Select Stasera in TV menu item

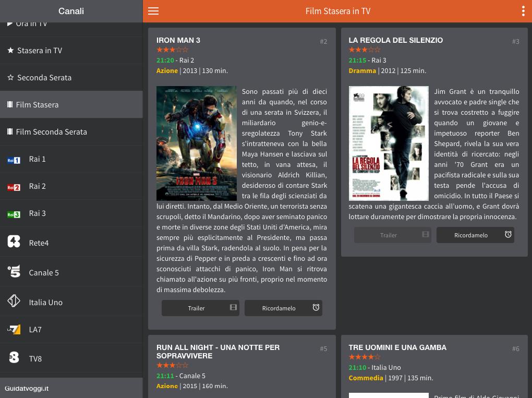[71, 51]
